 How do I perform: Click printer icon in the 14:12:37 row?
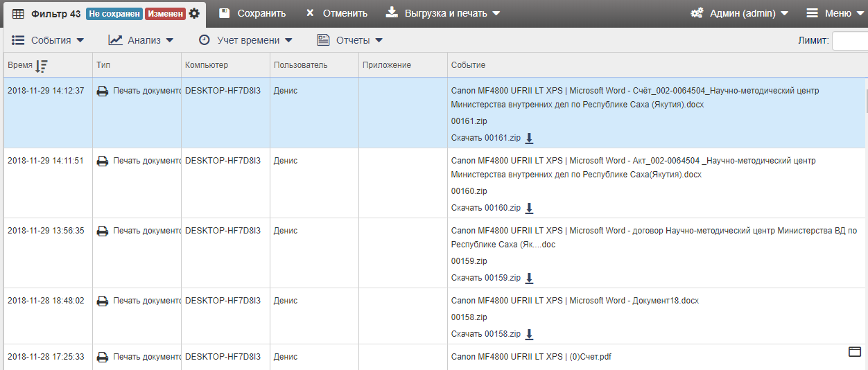103,91
